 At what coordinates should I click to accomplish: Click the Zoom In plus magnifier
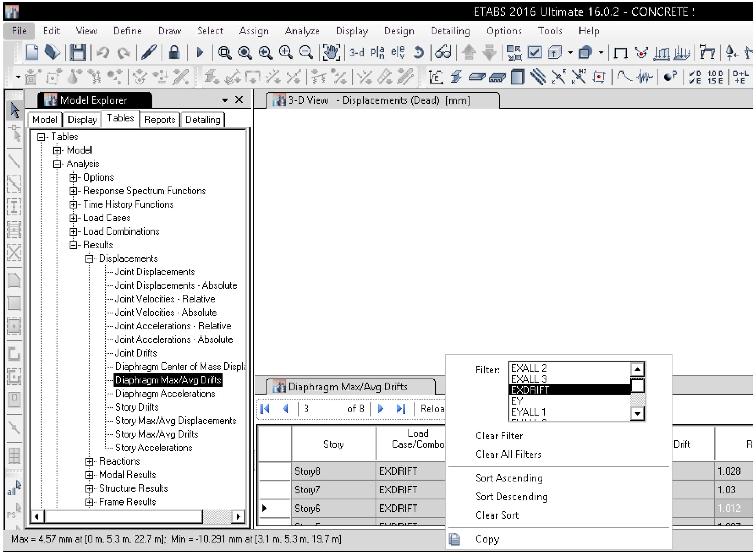[x=286, y=53]
